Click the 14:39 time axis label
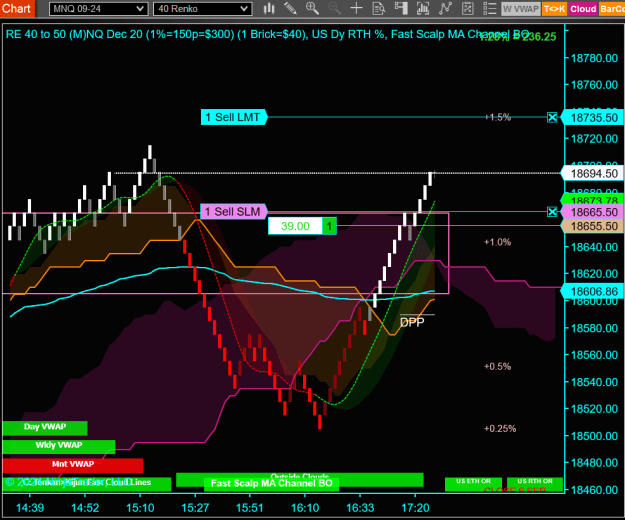 coord(30,508)
